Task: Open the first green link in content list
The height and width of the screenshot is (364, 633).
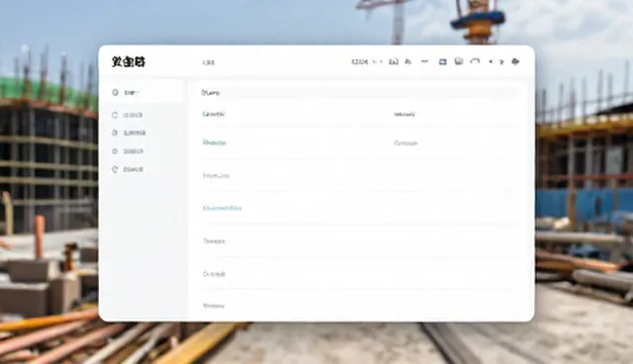Action: [214, 114]
